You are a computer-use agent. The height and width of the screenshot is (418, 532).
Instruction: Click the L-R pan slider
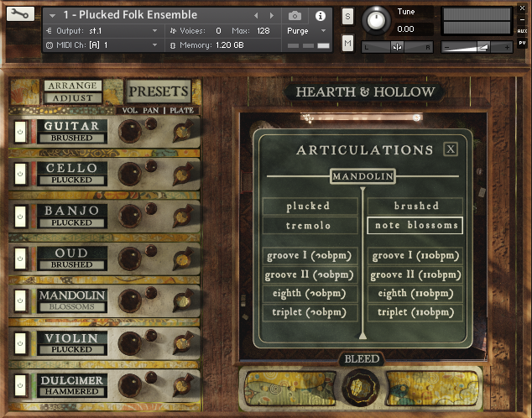pyautogui.click(x=397, y=47)
